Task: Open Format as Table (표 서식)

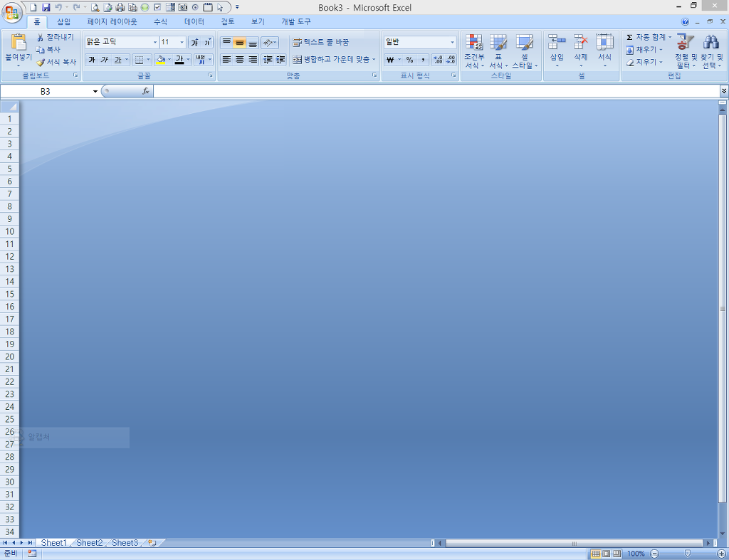Action: [x=498, y=51]
